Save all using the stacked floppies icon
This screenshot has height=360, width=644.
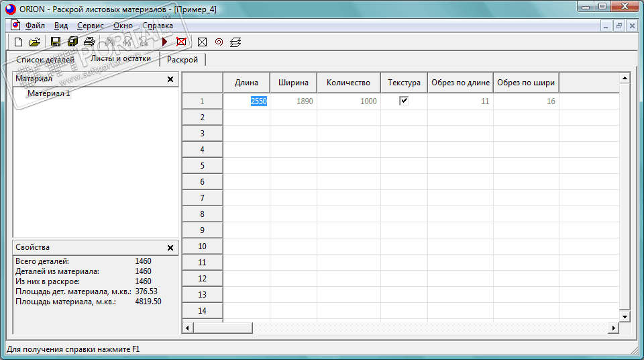(72, 42)
